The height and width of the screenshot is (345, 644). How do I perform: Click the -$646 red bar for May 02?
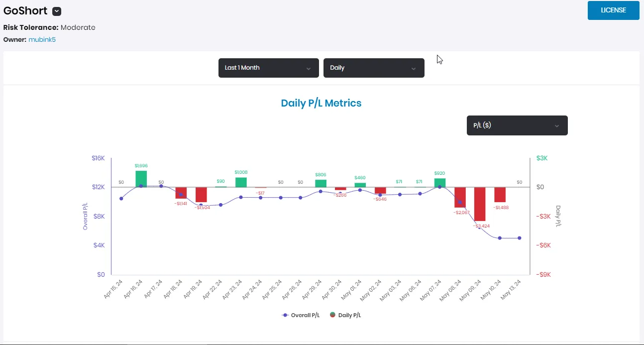coord(380,191)
